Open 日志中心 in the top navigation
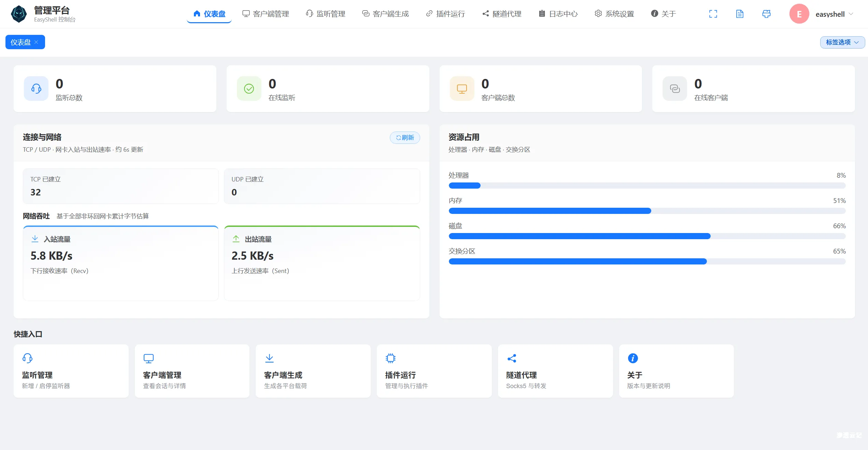Screen dimensions: 868x450 pos(558,14)
